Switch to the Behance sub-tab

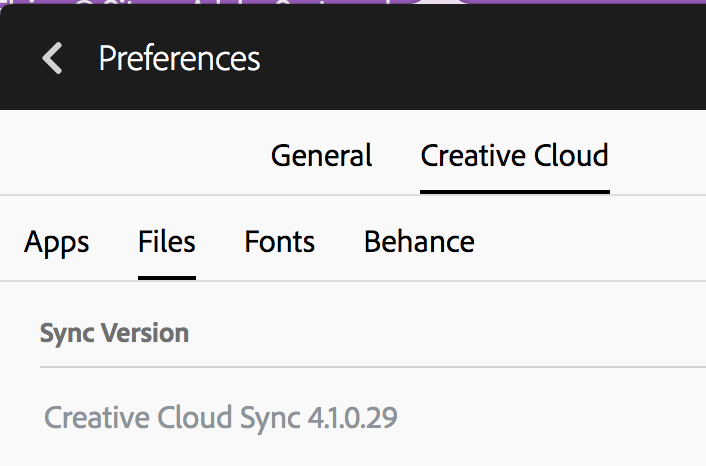tap(419, 242)
